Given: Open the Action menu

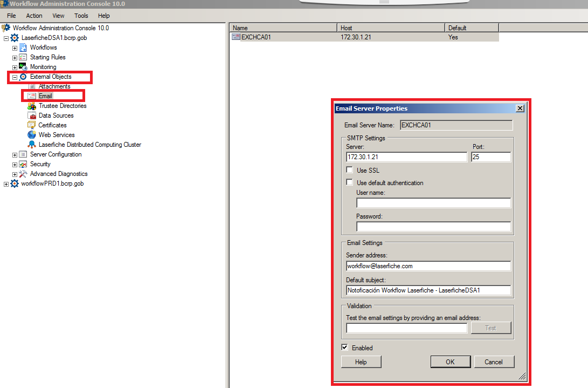Looking at the screenshot, I should pyautogui.click(x=34, y=16).
